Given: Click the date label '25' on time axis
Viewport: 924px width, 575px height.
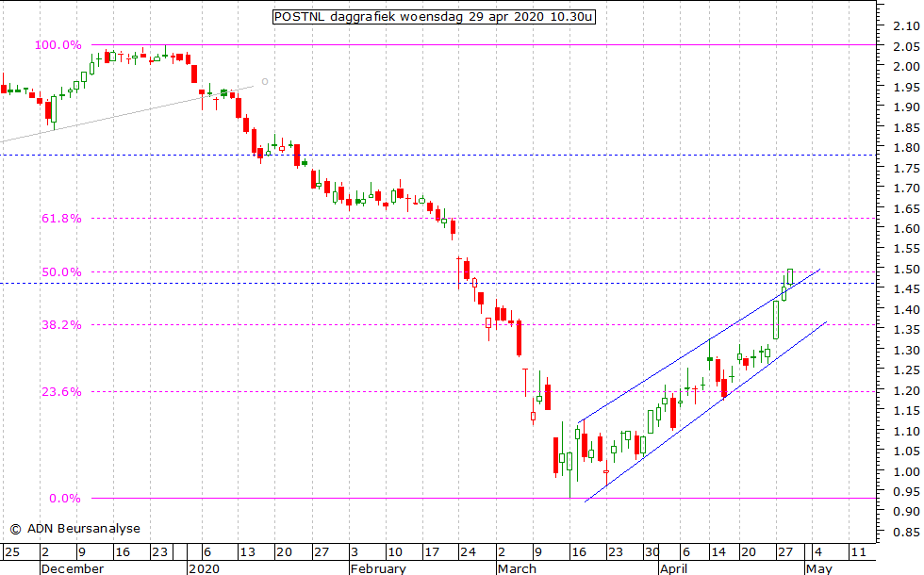Looking at the screenshot, I should click(11, 552).
